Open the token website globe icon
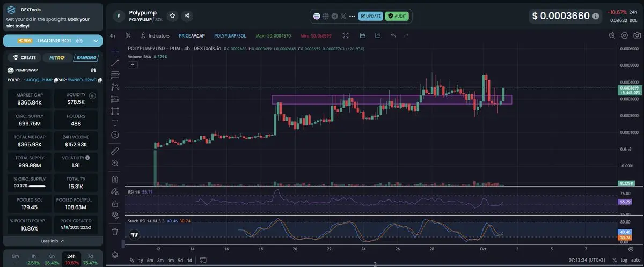This screenshot has height=267, width=644. [x=325, y=16]
